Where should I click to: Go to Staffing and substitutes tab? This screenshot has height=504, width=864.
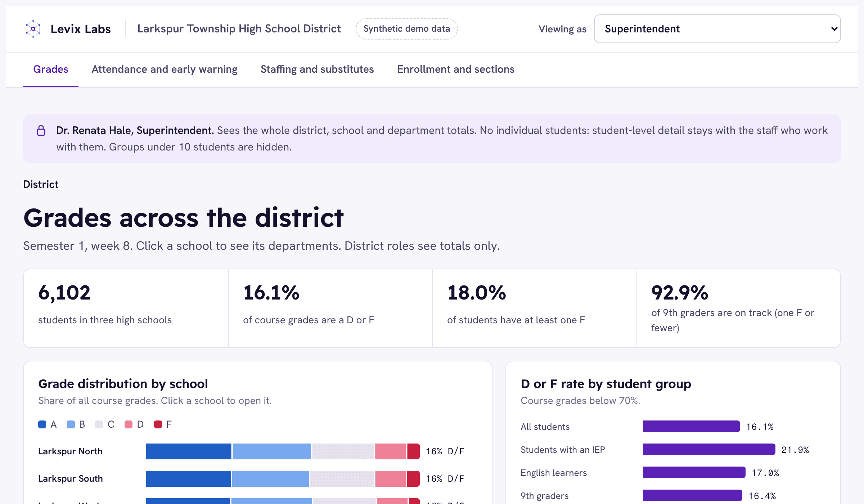[x=317, y=69]
